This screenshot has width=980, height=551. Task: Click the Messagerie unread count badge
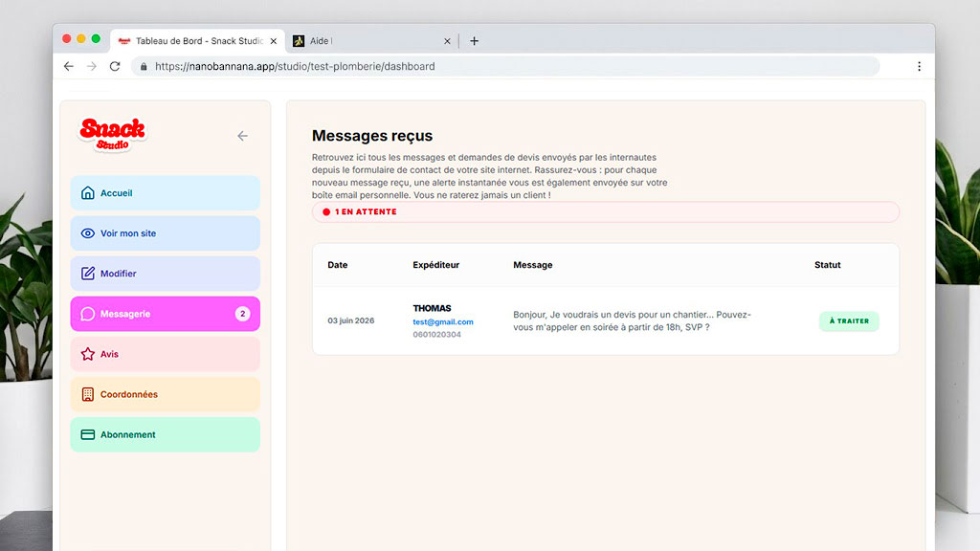242,314
